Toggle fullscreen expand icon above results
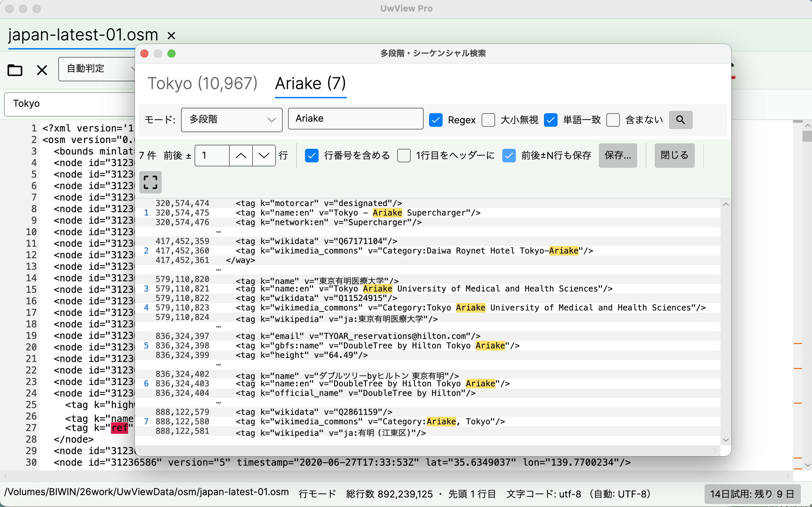 click(150, 182)
